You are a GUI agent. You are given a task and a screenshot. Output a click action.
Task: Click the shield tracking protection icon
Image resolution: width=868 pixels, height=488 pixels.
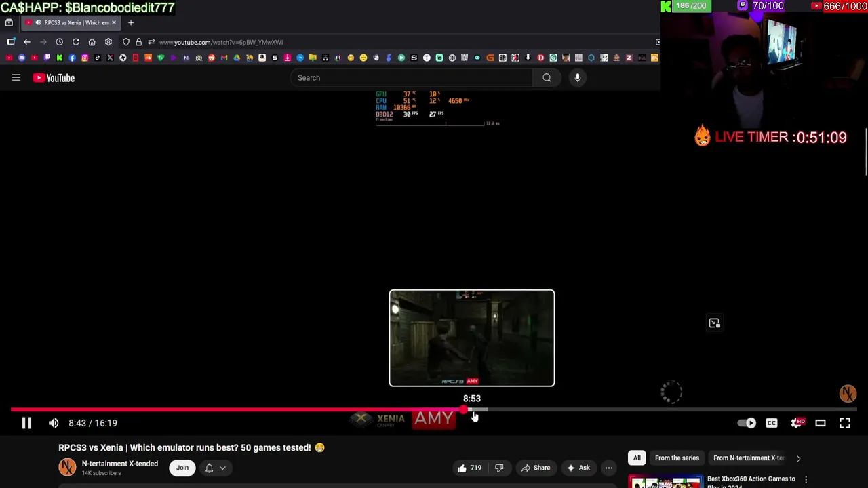(x=126, y=42)
